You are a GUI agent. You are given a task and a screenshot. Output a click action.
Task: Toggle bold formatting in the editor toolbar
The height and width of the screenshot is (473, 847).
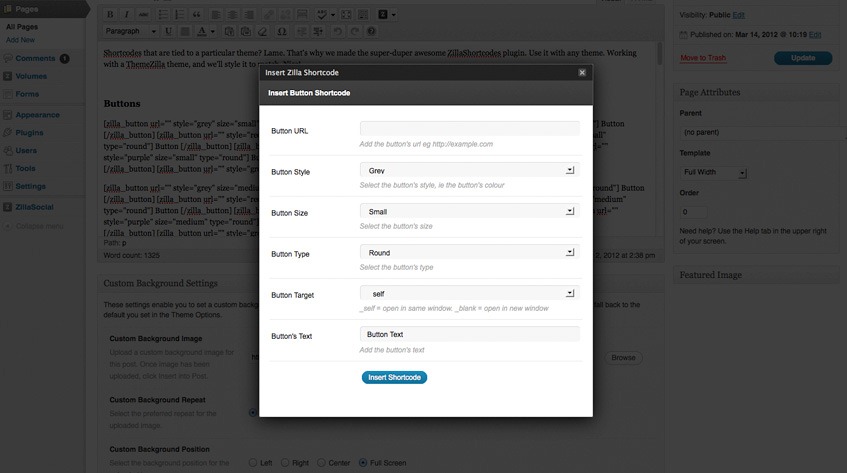(x=110, y=15)
